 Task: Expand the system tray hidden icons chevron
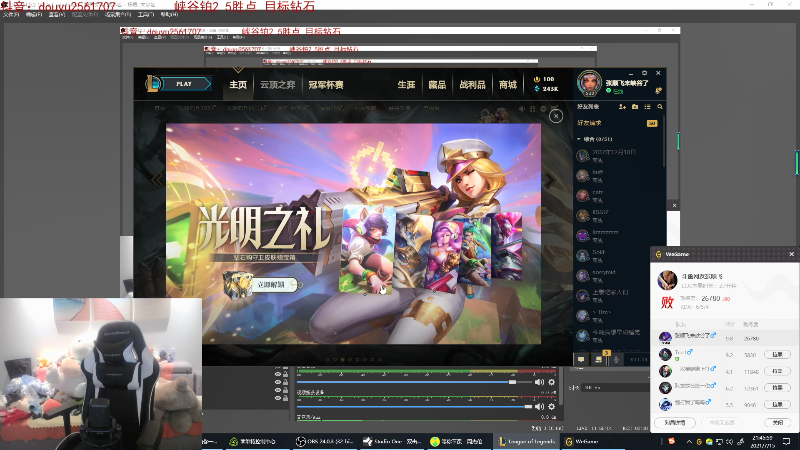689,441
